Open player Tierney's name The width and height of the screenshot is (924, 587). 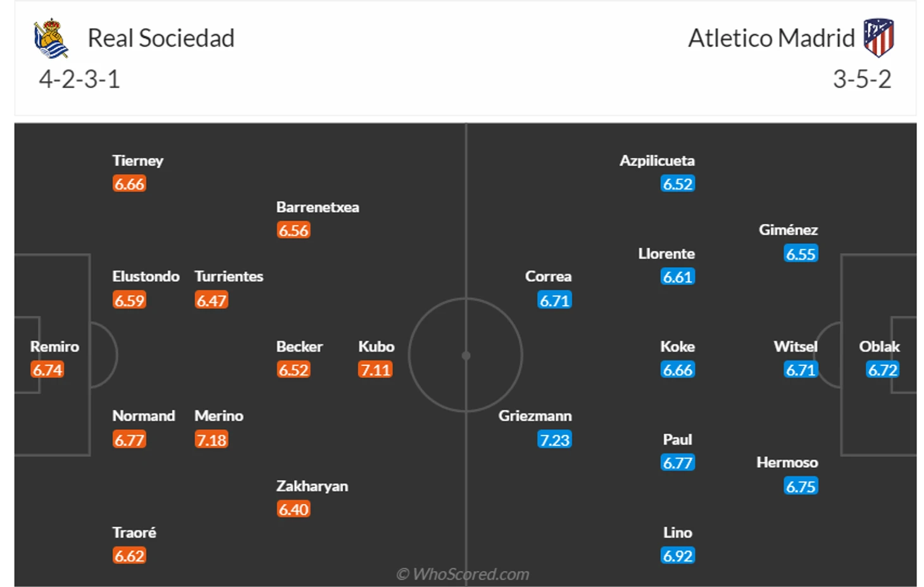[138, 161]
